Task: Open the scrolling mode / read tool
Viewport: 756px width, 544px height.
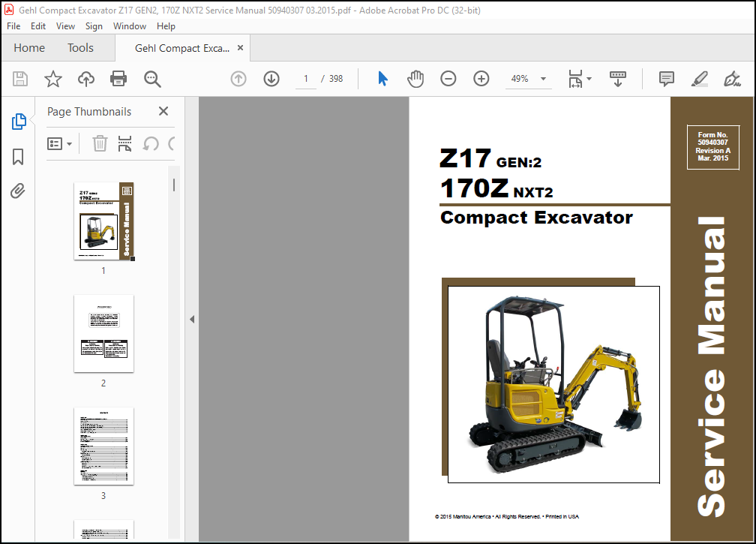Action: click(x=618, y=79)
